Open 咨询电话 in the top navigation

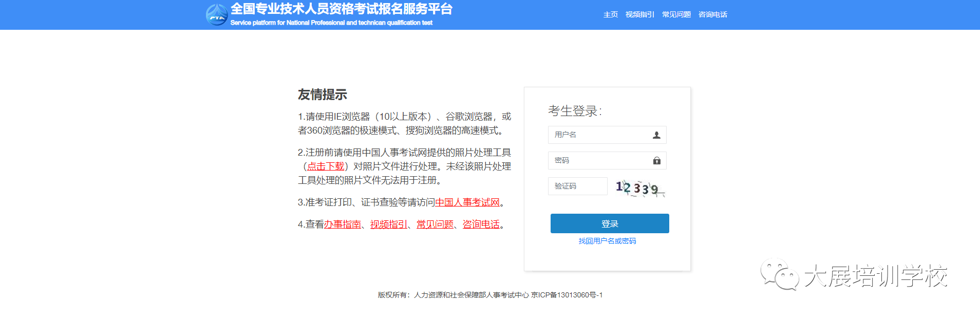pos(712,15)
